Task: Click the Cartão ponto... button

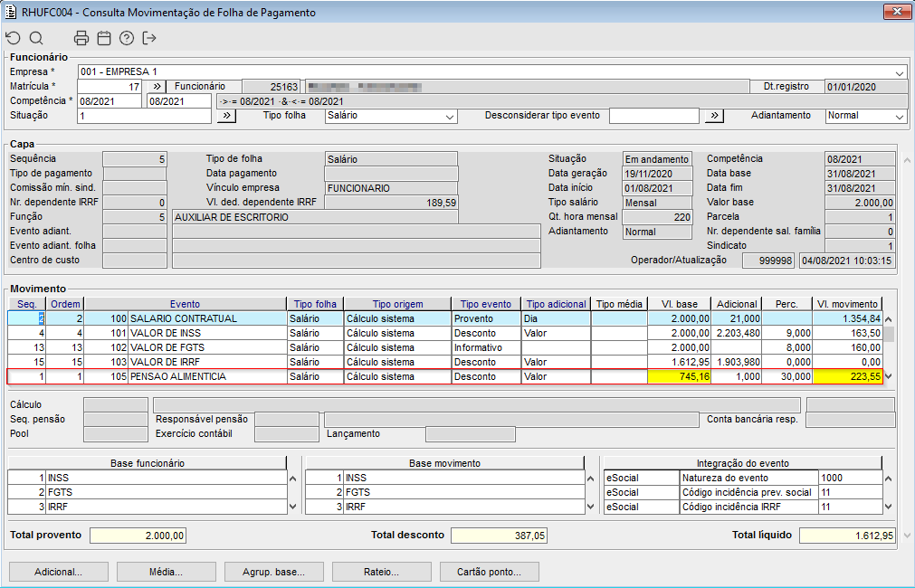Action: click(490, 572)
